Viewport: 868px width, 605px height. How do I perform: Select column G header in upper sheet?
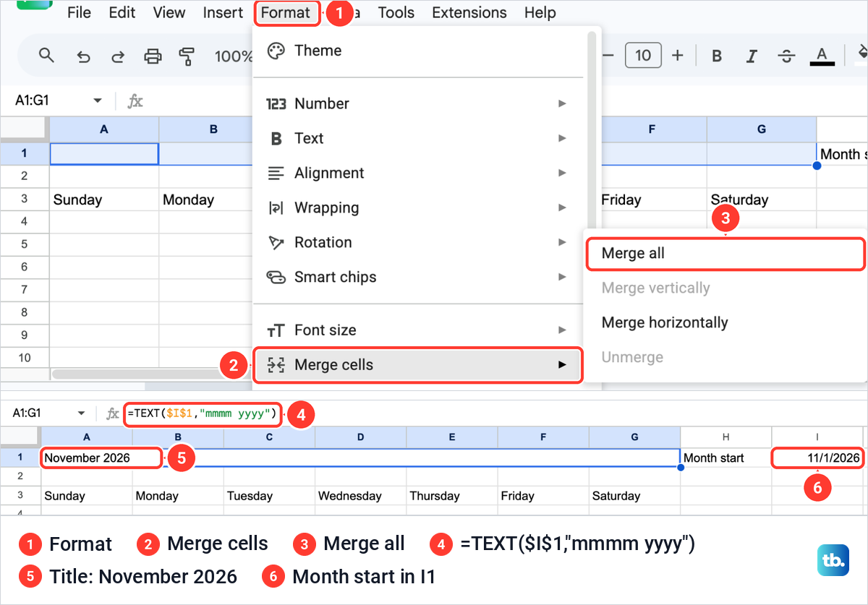(x=762, y=129)
